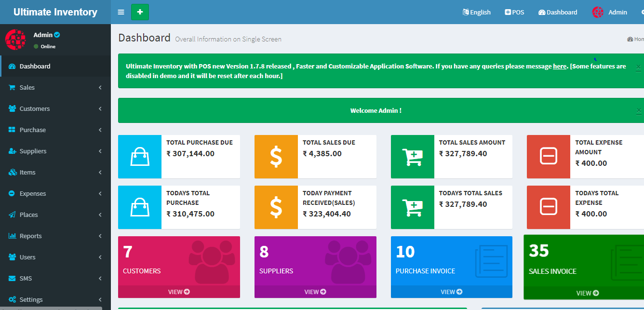The width and height of the screenshot is (644, 310).
Task: Click View on the Customers card
Action: click(179, 292)
